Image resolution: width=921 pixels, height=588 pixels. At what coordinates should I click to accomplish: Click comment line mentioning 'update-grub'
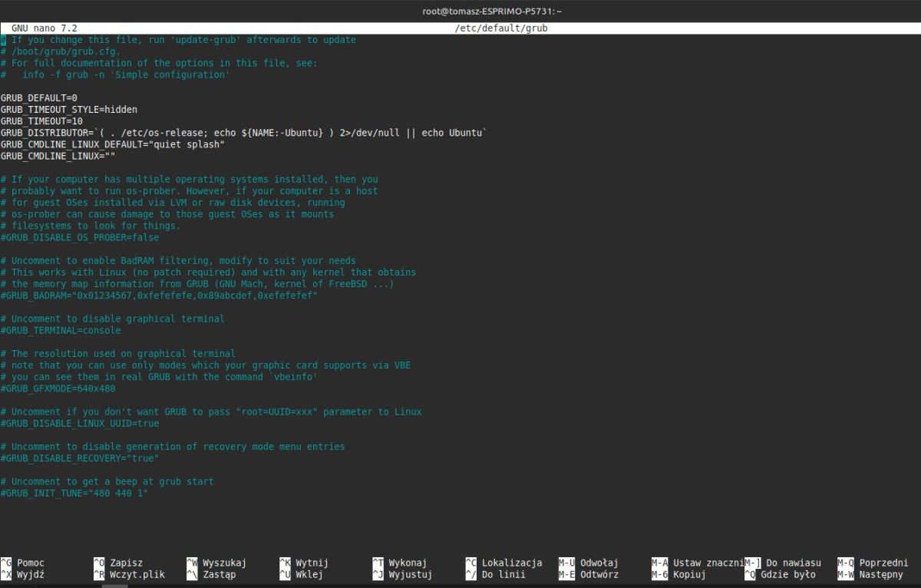coord(178,40)
